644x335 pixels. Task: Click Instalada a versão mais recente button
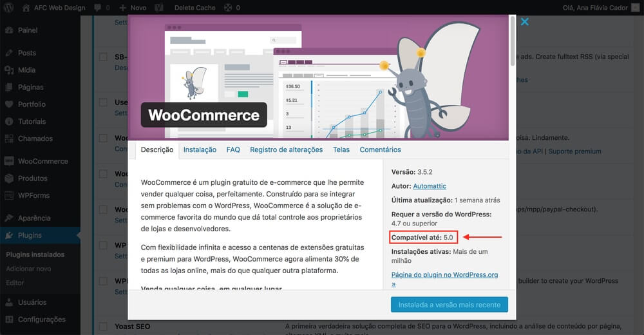coord(450,305)
